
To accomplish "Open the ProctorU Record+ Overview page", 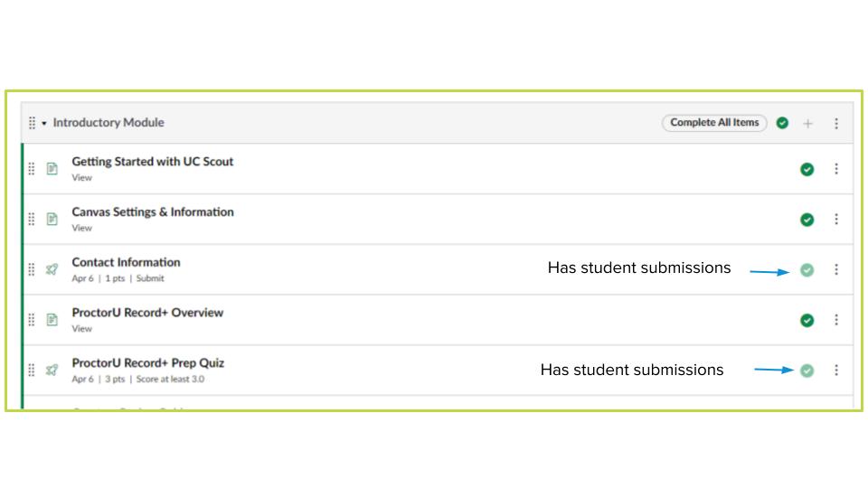I will click(147, 313).
